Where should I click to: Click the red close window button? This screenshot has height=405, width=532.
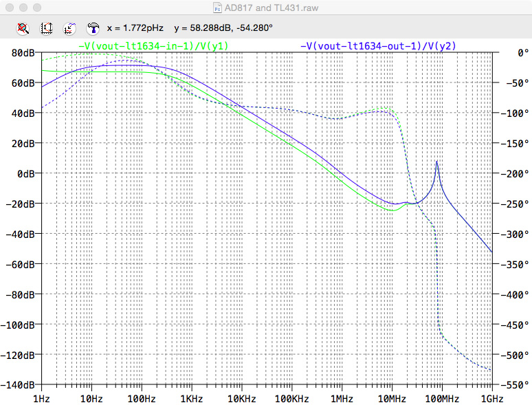pyautogui.click(x=10, y=8)
